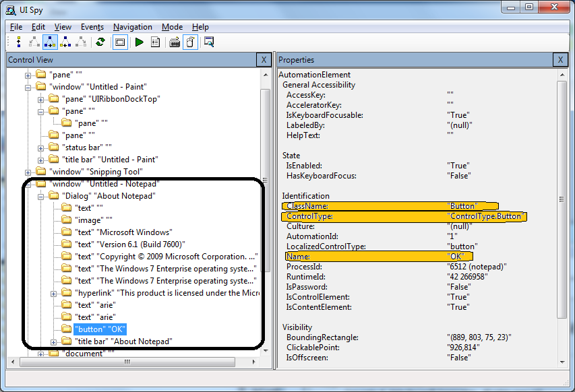Click the navigate to next sibling icon
575x392 pixels.
coord(50,42)
